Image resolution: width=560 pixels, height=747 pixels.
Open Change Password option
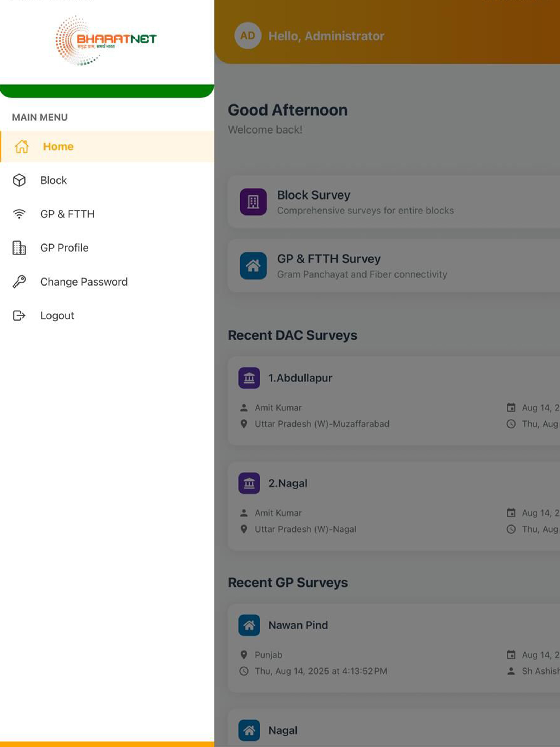tap(107, 282)
